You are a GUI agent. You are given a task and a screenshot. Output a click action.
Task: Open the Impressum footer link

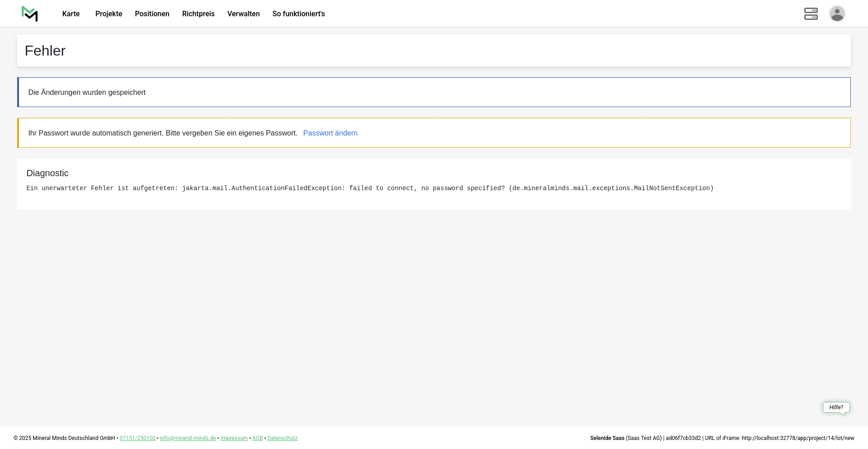[x=234, y=438]
